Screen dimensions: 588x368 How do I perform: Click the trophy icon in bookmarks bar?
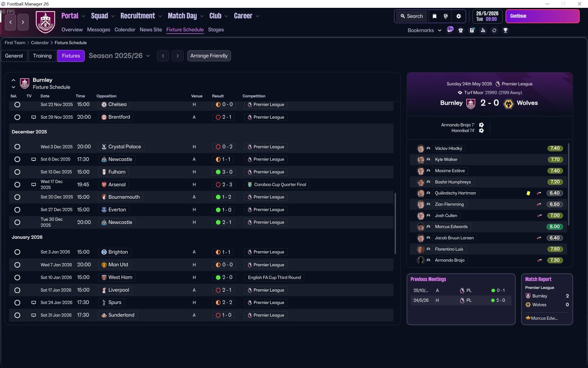click(505, 30)
